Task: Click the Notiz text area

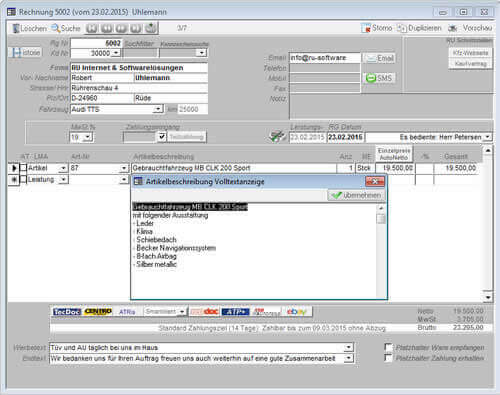Action: tap(391, 106)
